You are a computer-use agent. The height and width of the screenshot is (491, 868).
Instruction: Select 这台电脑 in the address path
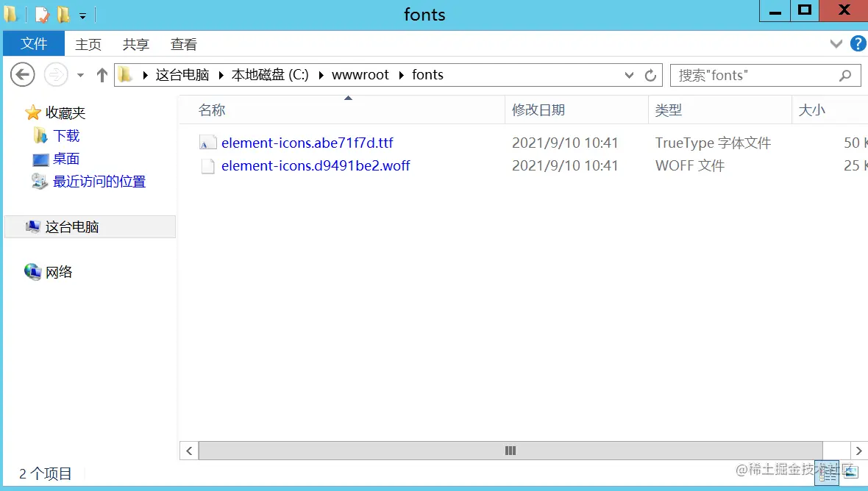(182, 75)
